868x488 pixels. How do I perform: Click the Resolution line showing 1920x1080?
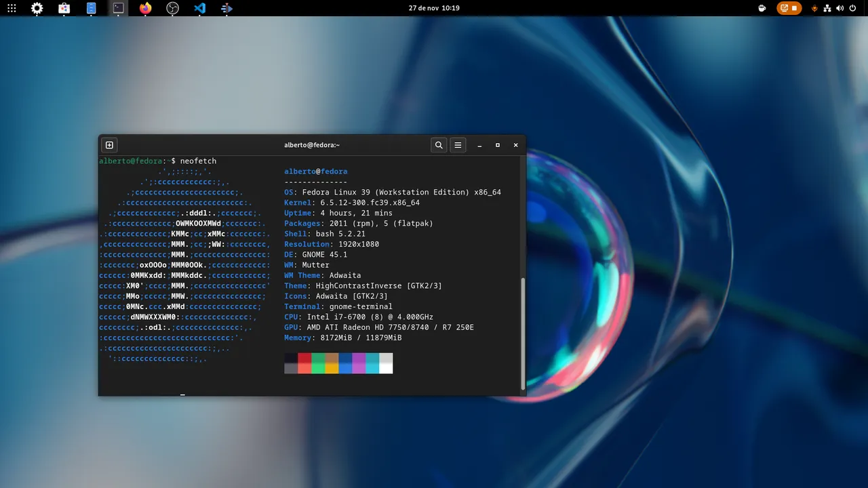pyautogui.click(x=332, y=244)
